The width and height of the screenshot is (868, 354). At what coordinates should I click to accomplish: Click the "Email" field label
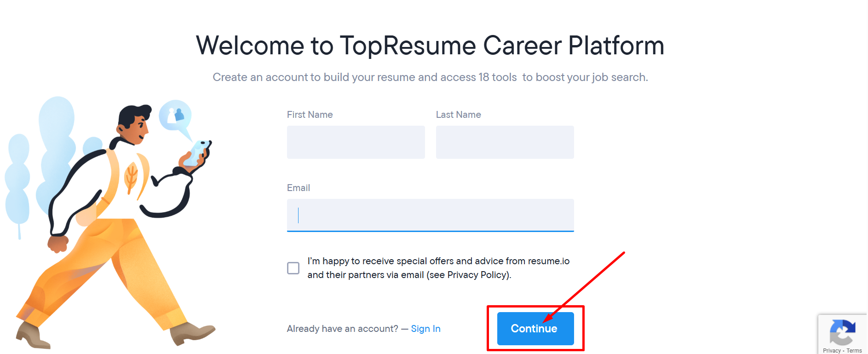[x=298, y=188]
